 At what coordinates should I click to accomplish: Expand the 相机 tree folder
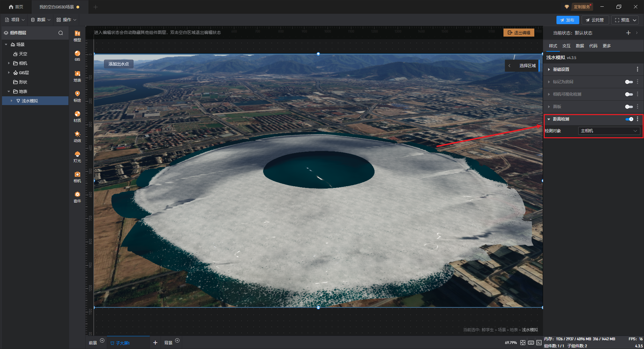(x=9, y=63)
